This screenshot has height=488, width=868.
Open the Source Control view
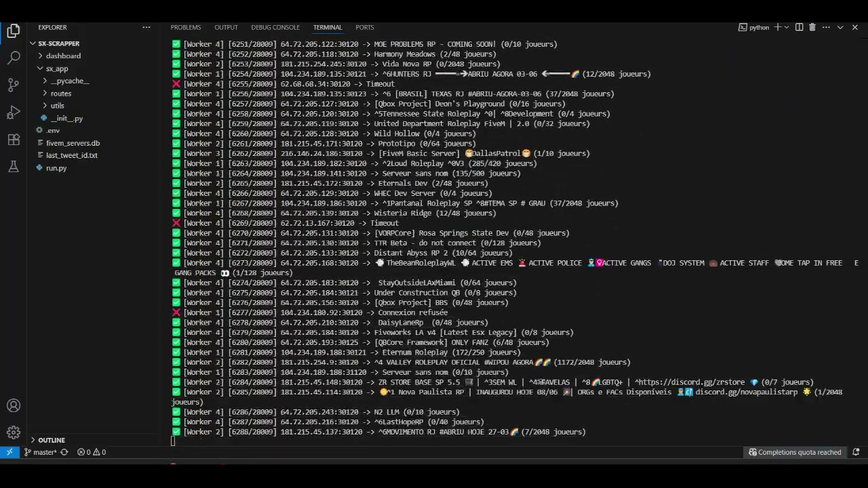click(14, 85)
